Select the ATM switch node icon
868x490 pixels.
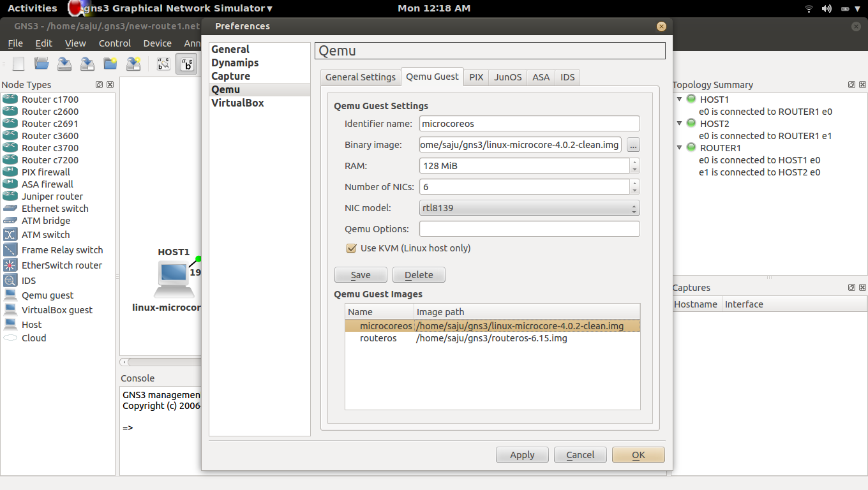[x=10, y=235]
